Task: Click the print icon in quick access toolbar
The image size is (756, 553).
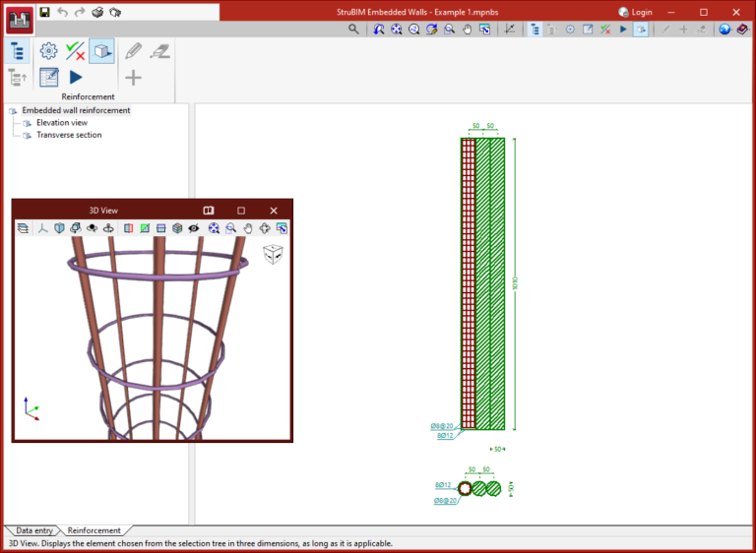Action: [97, 13]
